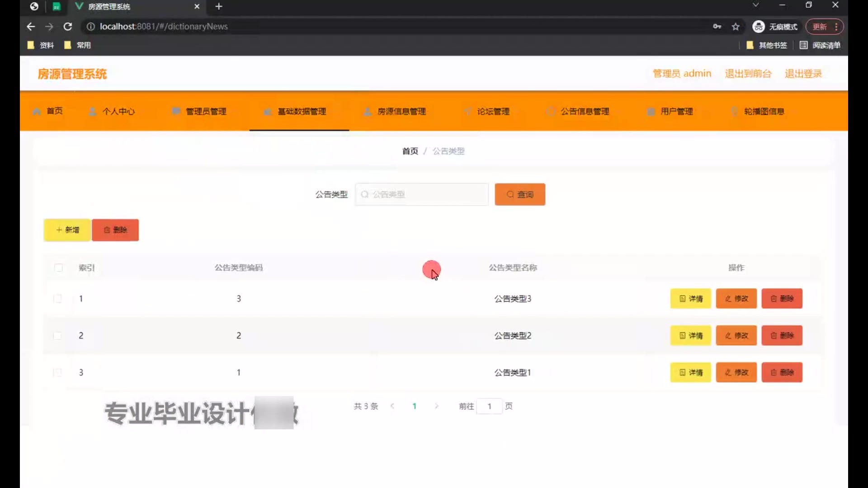
Task: Open a new browser tab with the plus icon
Action: 219,6
